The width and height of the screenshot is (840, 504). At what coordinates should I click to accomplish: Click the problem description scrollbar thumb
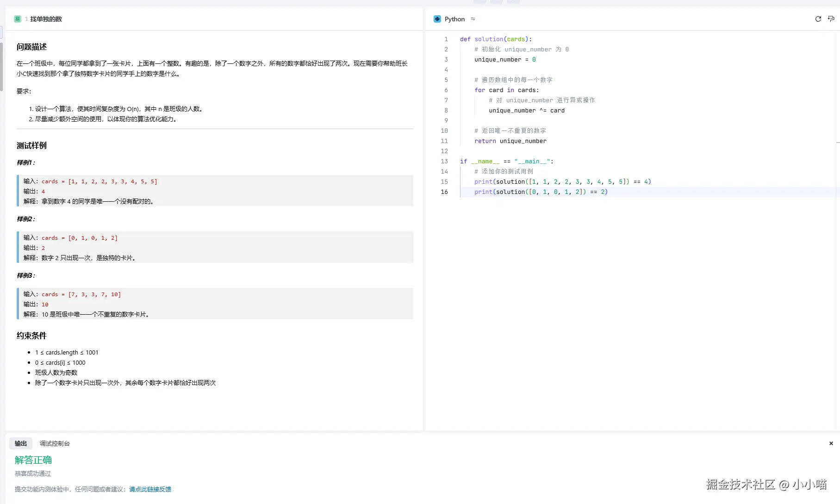1,67
